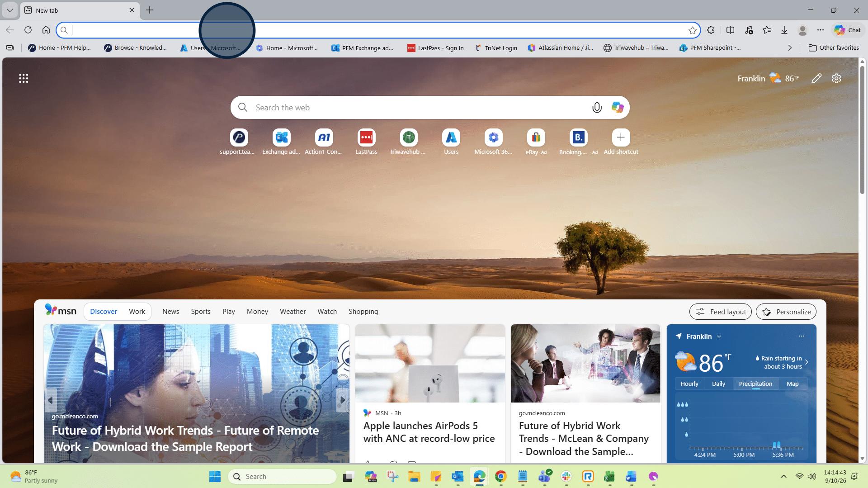Switch weather card to Hourly tab

(689, 384)
